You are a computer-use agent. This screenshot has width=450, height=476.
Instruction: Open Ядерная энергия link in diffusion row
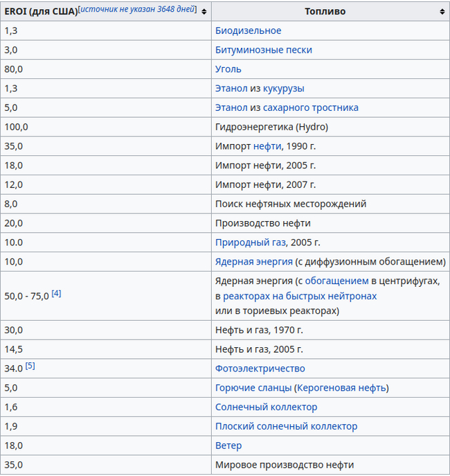point(254,261)
